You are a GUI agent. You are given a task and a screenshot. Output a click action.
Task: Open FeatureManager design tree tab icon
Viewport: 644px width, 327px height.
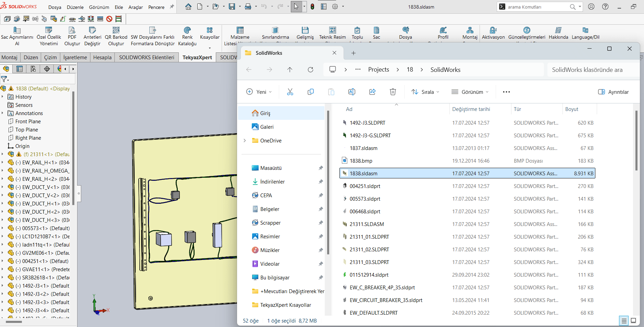6,69
